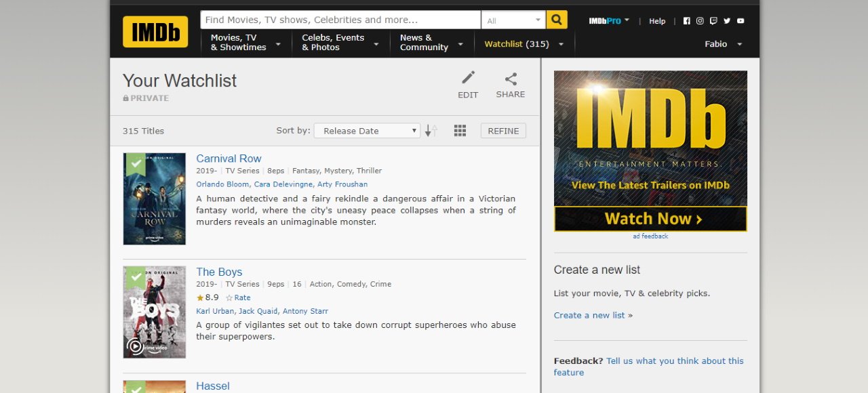This screenshot has height=393, width=868.
Task: Open Antony Starr's page
Action: [305, 311]
